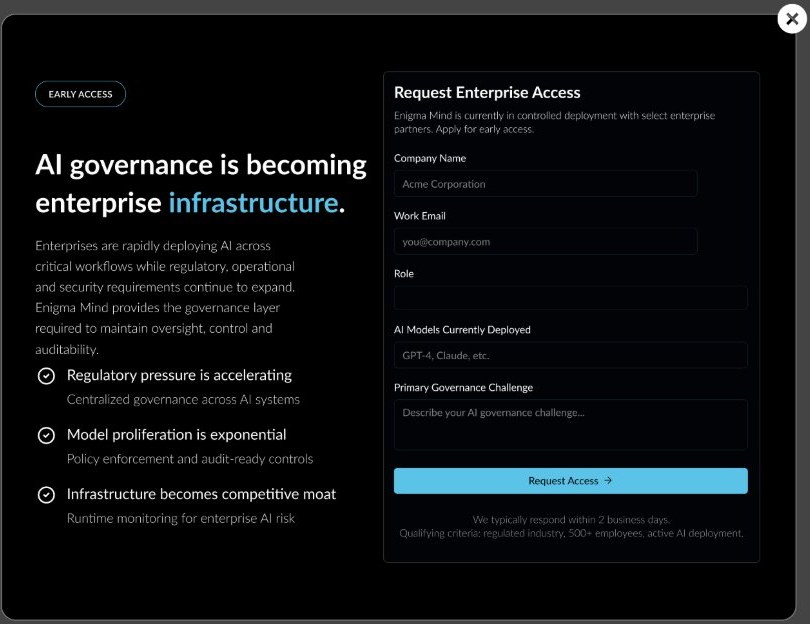Click the 'Request Enterprise Access' heading
Viewport: 810px width, 624px height.
click(x=487, y=92)
